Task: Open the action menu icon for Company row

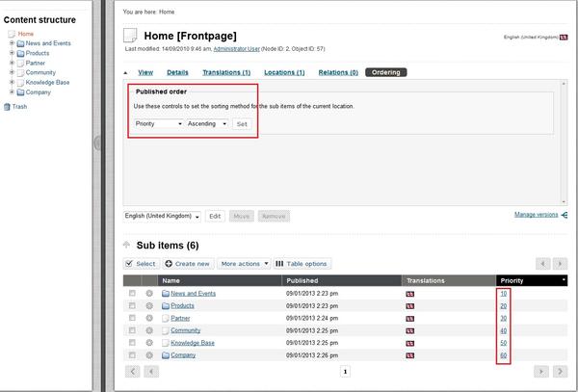Action: coord(149,355)
